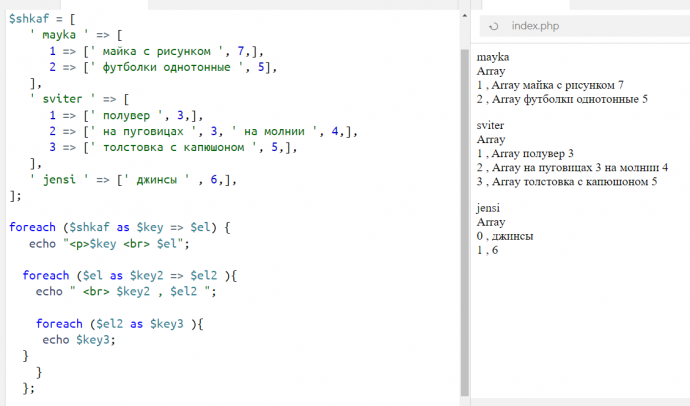Click output line 'Array футболки однотонные 5'

(x=562, y=99)
